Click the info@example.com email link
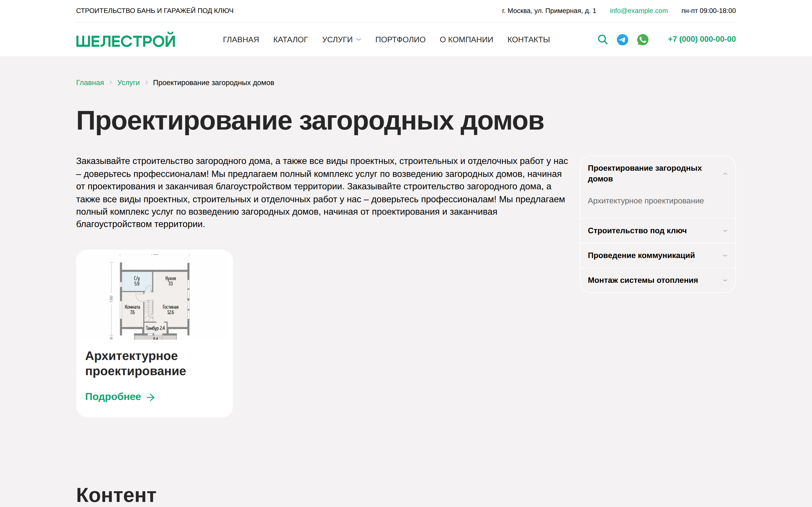This screenshot has height=507, width=812. click(639, 11)
